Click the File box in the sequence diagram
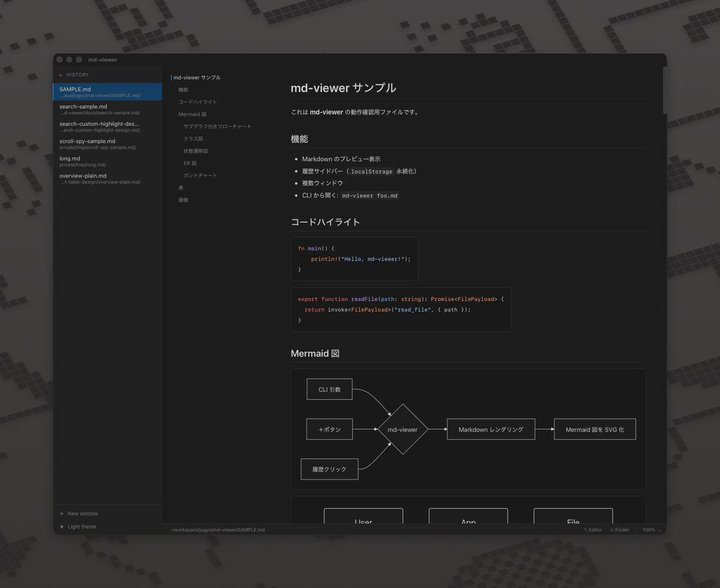 pyautogui.click(x=573, y=516)
